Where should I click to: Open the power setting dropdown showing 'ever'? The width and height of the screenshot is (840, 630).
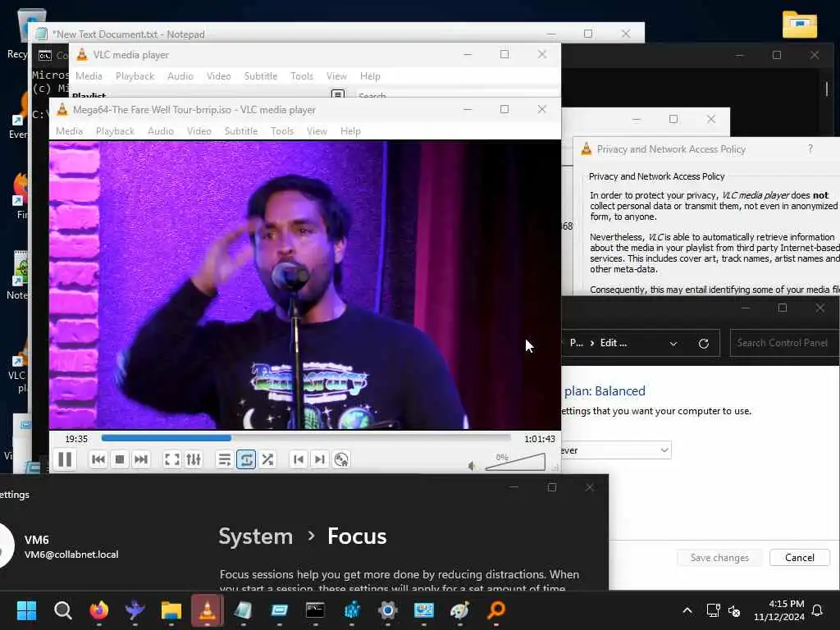(x=616, y=450)
